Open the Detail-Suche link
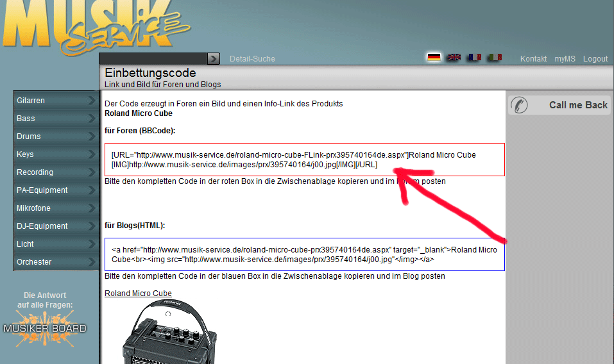Image resolution: width=614 pixels, height=364 pixels. point(252,59)
